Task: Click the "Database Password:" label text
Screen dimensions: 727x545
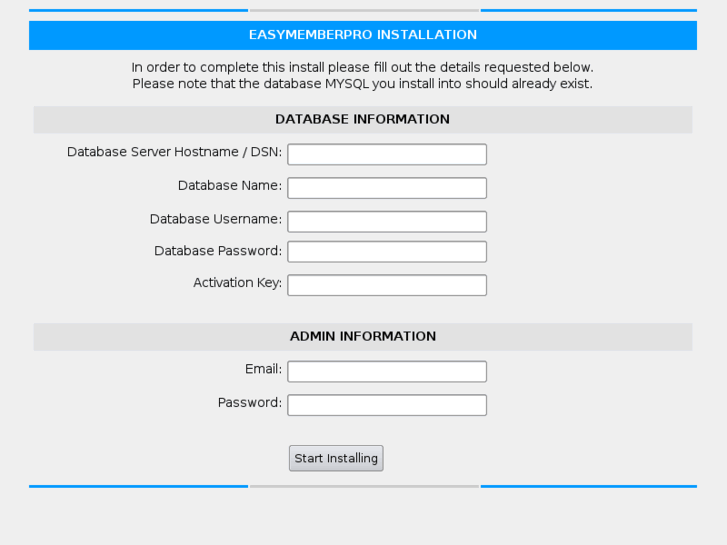Action: (217, 251)
